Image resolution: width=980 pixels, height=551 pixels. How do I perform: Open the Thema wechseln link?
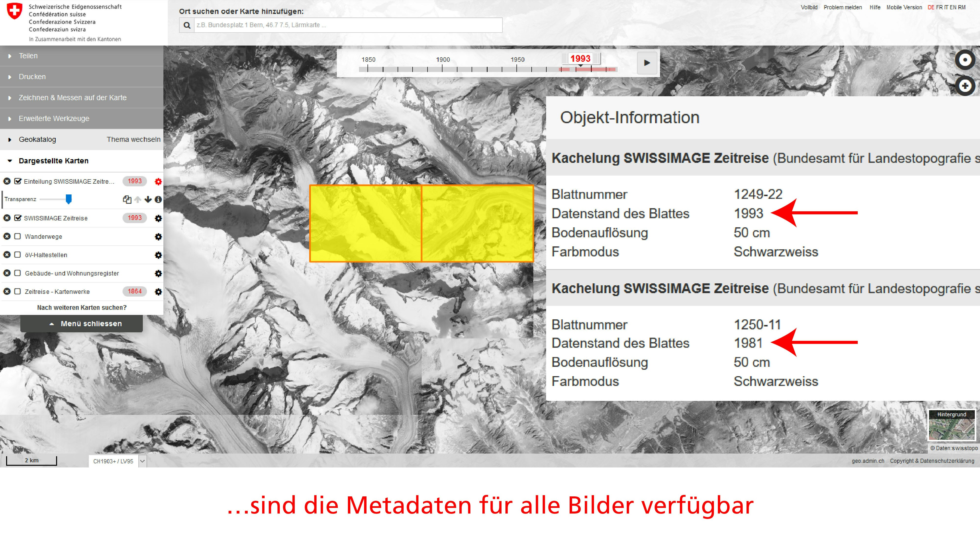point(134,140)
